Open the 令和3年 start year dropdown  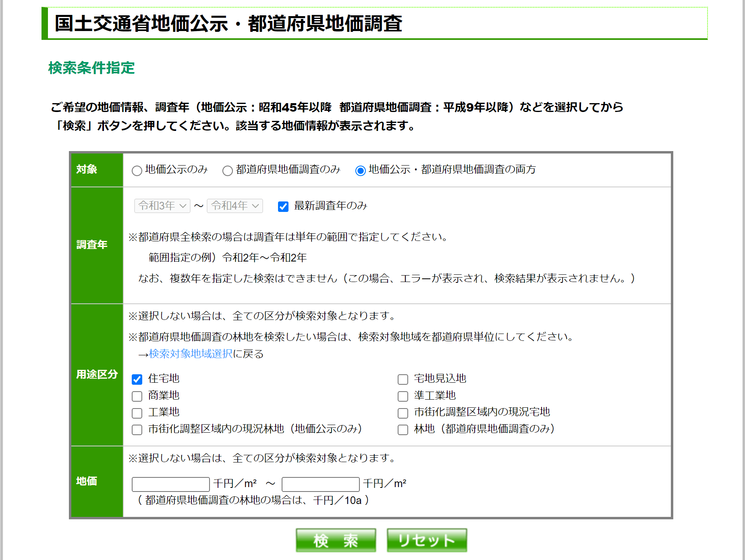[x=162, y=206]
